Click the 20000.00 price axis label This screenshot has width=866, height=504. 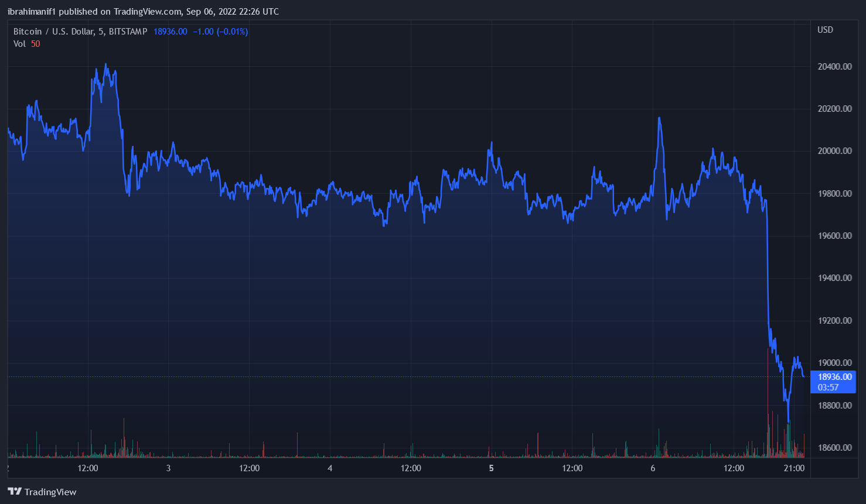pyautogui.click(x=834, y=151)
